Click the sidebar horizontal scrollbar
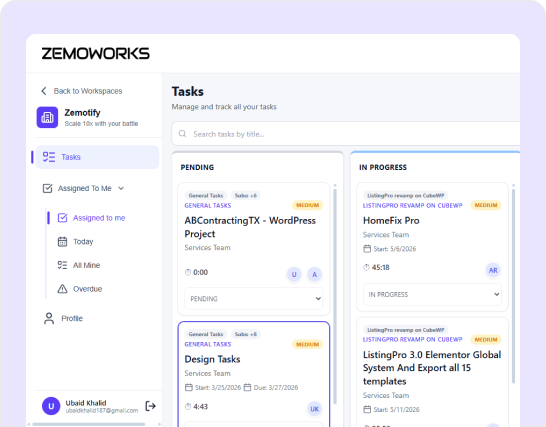 coord(89,424)
